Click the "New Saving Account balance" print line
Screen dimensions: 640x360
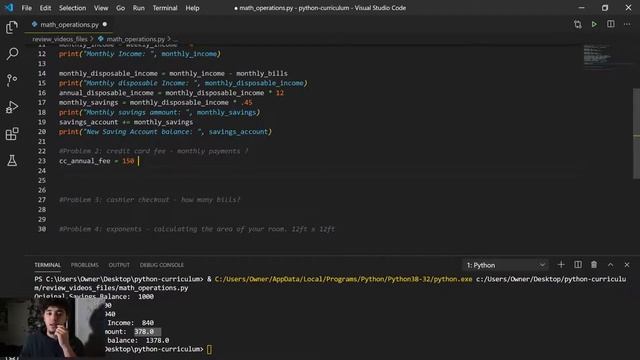pos(165,132)
